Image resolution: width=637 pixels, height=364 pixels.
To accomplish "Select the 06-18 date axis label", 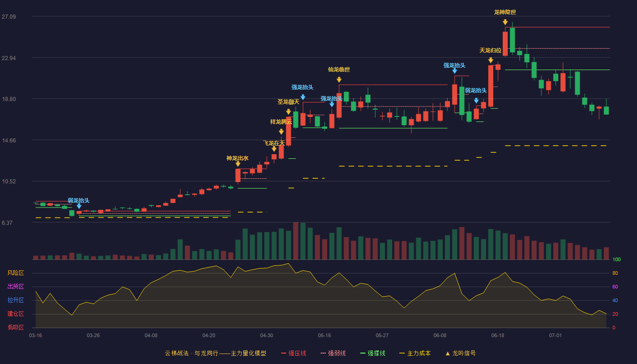I will 498,335.
